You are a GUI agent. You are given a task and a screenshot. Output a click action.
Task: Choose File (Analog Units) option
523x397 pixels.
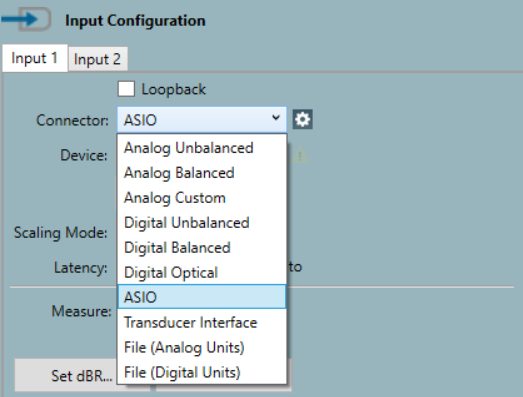click(x=202, y=347)
